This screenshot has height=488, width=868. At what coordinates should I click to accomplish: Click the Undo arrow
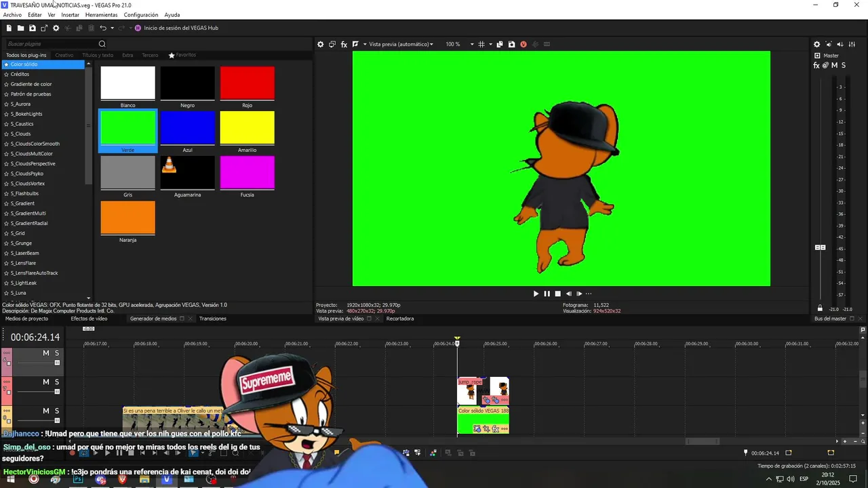pyautogui.click(x=103, y=28)
